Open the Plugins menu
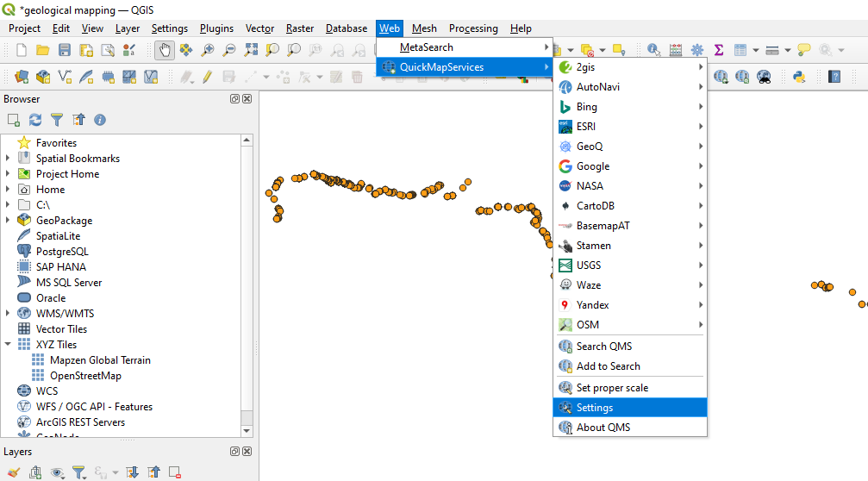Viewport: 868px width, 481px height. [216, 28]
